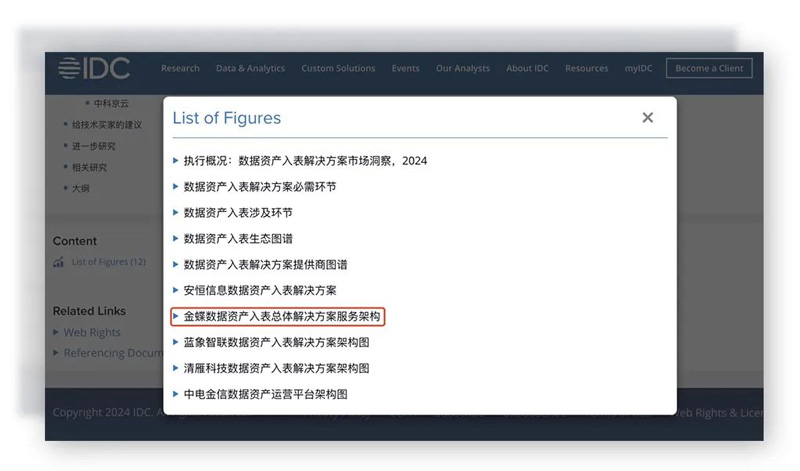Open the Research menu
This screenshot has height=471, width=800.
tap(180, 69)
